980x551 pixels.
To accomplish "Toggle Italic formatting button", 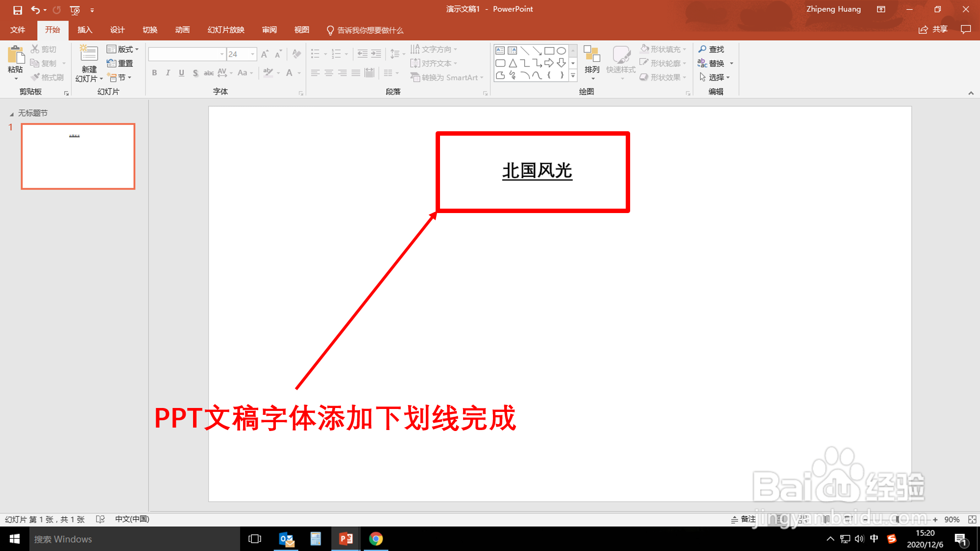I will [168, 73].
